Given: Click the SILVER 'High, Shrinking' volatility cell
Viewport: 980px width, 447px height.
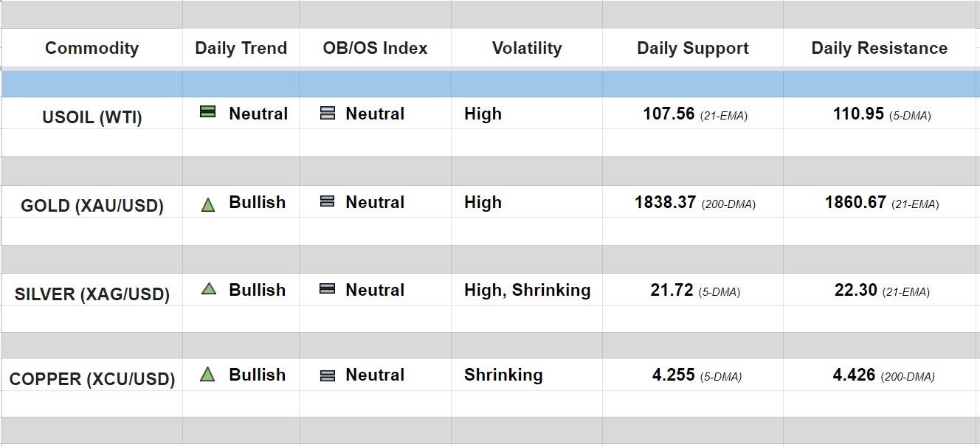Looking at the screenshot, I should tap(527, 291).
